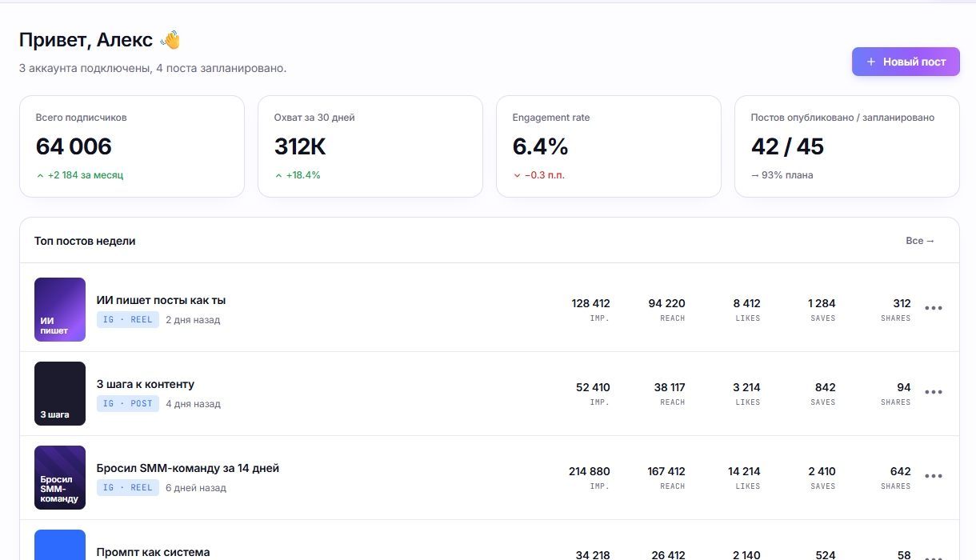Click red down arrow beside '−0.3 п.п.'
Image resolution: width=976 pixels, height=560 pixels.
coord(517,175)
